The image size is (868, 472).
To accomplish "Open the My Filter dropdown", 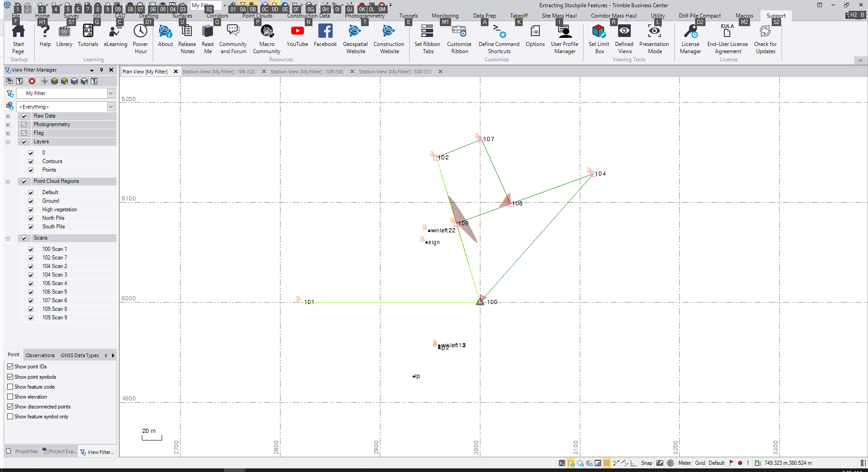I will pos(111,93).
